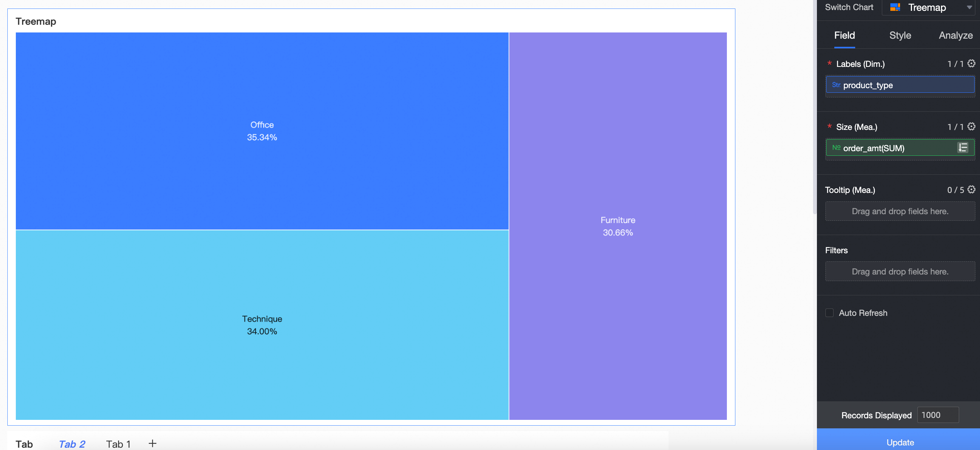Image resolution: width=980 pixels, height=450 pixels.
Task: Select the product_type field pill
Action: (900, 85)
